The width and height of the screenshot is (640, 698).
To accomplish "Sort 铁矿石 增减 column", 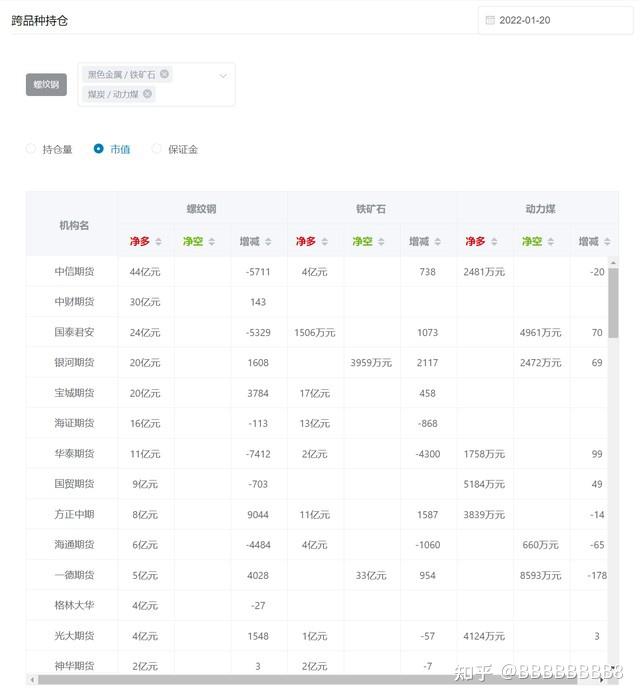I will point(440,242).
